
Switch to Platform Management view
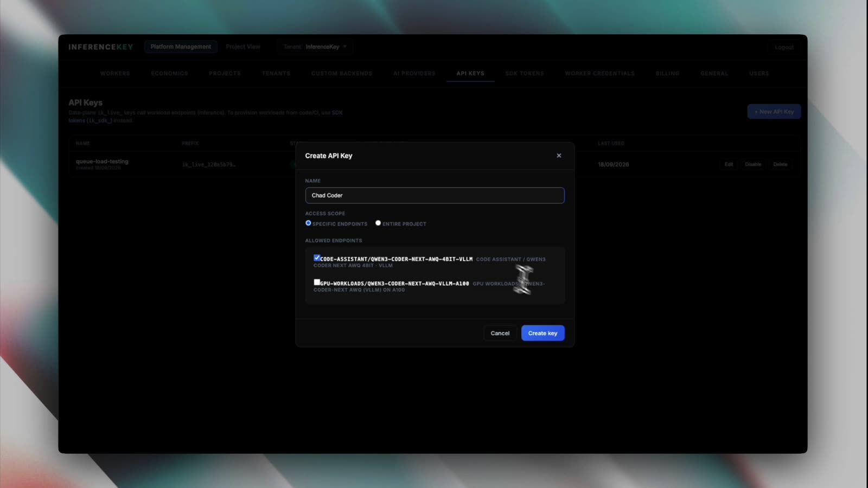point(181,47)
